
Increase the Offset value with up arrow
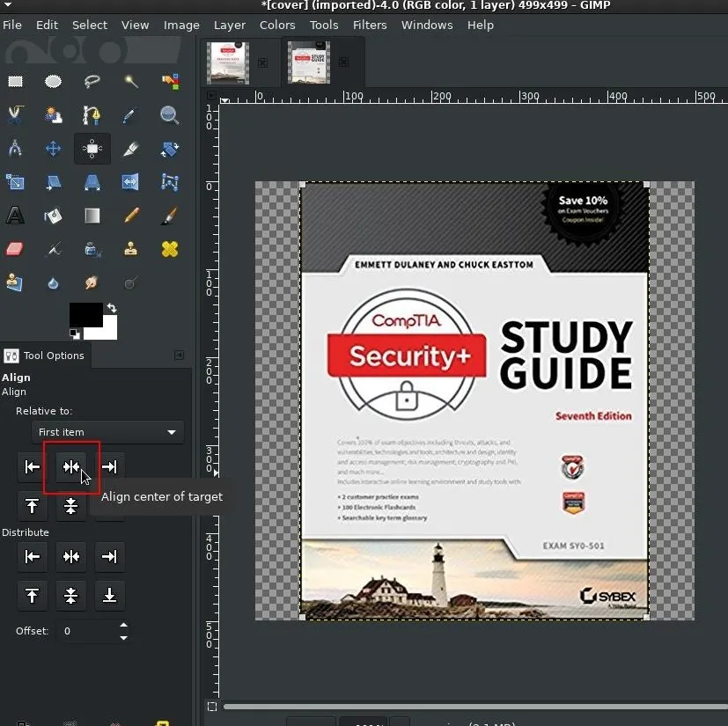(x=123, y=626)
